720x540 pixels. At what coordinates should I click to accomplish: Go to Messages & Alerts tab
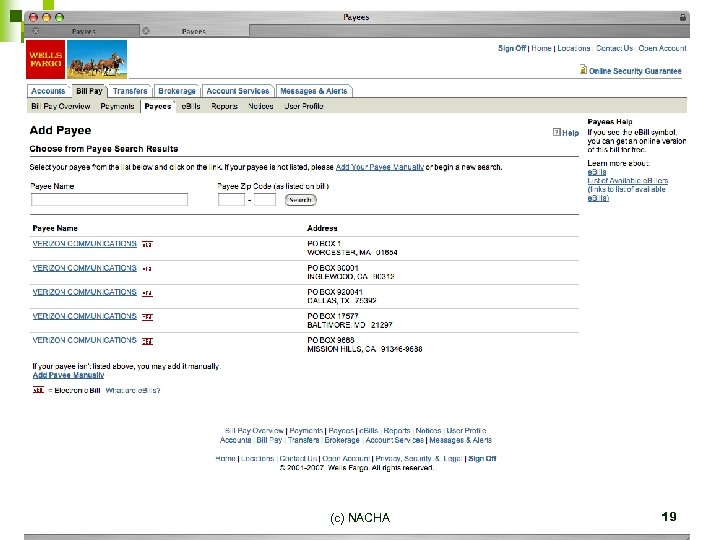[x=314, y=91]
